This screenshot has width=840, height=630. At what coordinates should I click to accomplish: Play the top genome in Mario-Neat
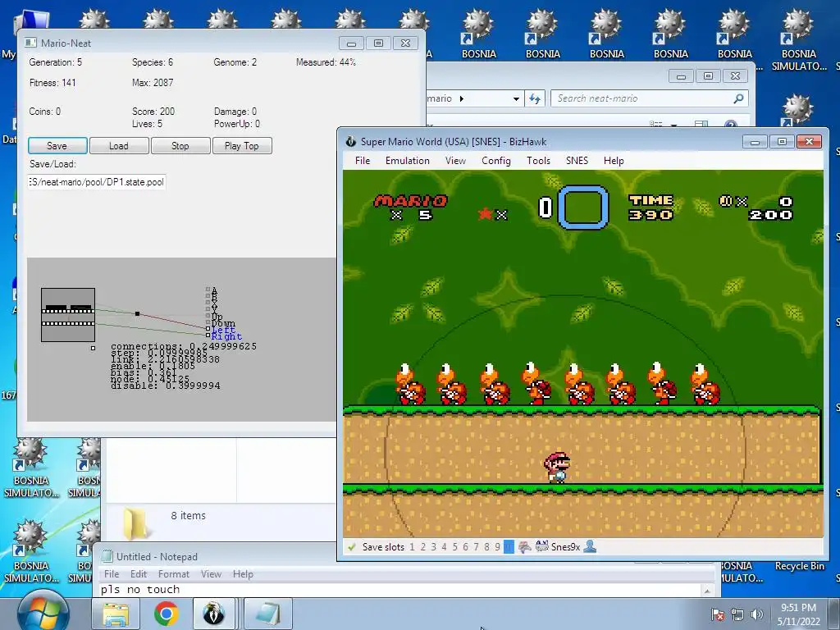click(x=242, y=146)
